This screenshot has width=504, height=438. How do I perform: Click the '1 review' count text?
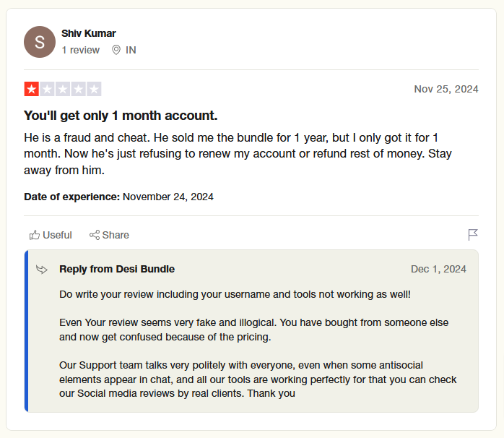(x=80, y=50)
